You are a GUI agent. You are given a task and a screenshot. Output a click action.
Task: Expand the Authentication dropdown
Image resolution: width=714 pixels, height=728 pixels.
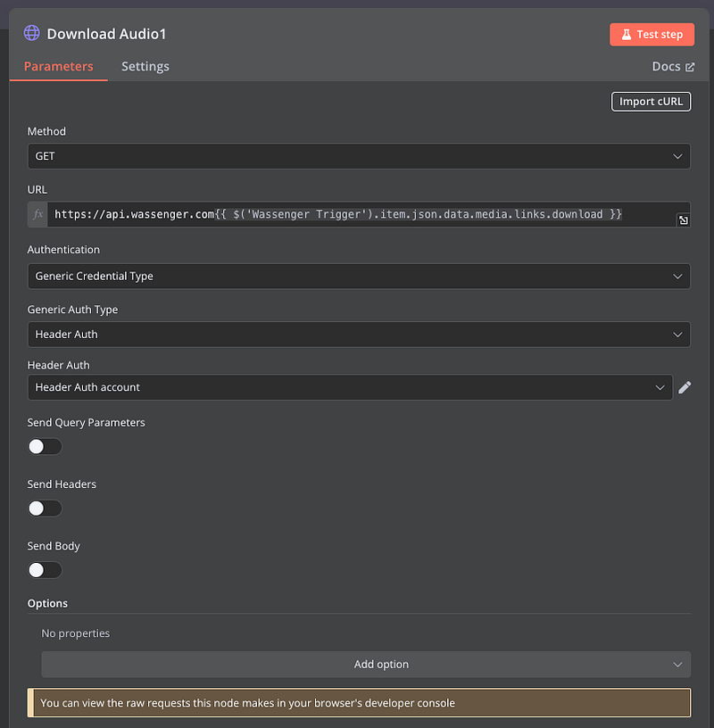point(358,276)
